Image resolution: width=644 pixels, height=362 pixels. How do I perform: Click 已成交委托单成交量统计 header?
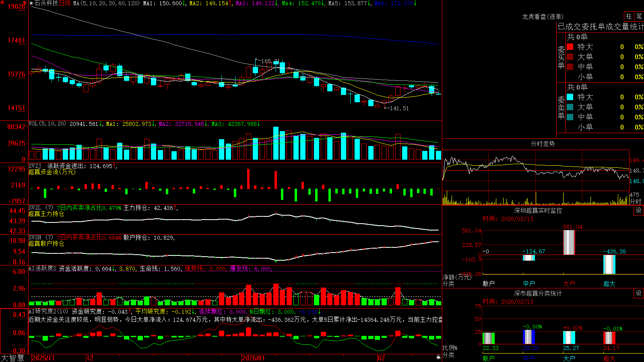click(x=601, y=27)
